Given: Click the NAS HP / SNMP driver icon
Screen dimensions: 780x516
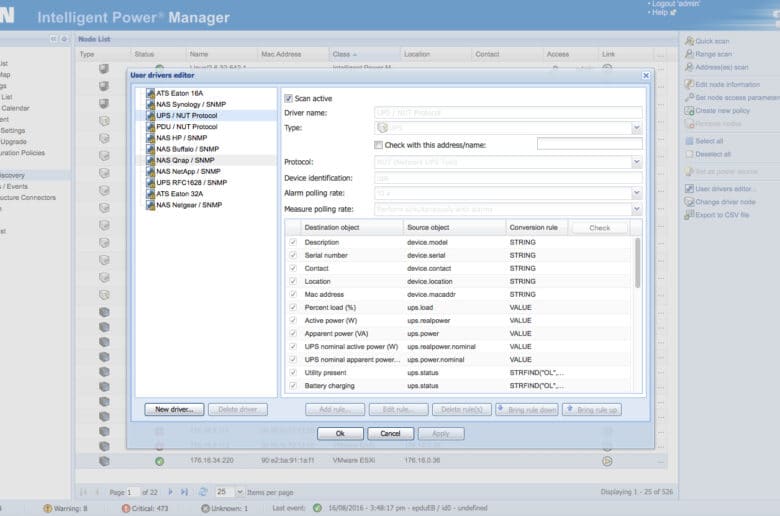Looking at the screenshot, I should click(x=150, y=138).
